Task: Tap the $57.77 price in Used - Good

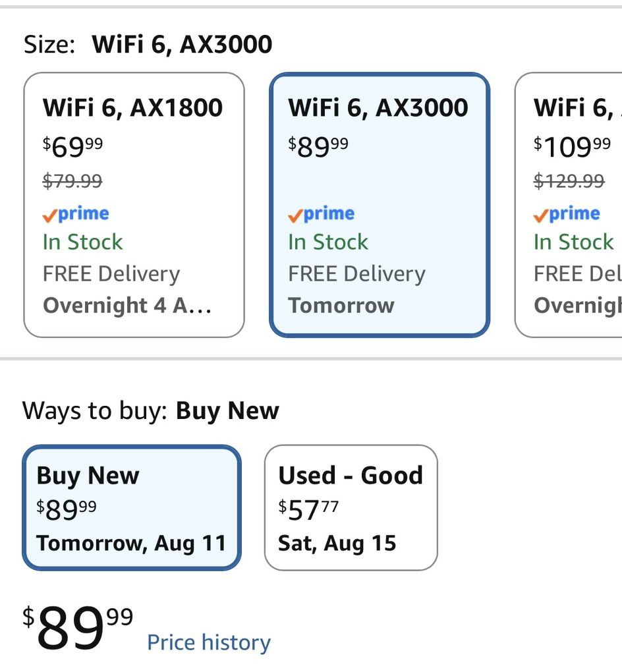Action: click(308, 509)
